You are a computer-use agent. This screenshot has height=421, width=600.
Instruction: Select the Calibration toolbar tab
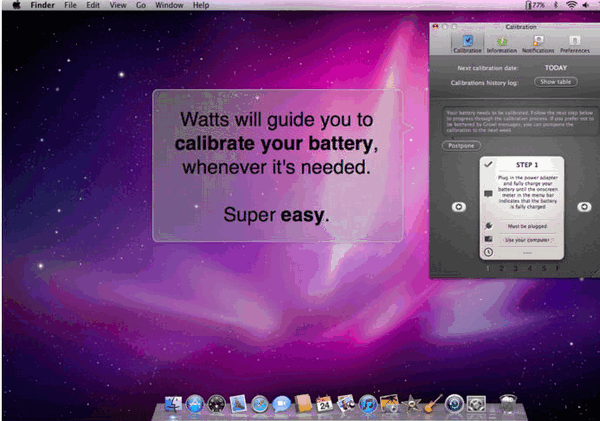click(x=467, y=44)
